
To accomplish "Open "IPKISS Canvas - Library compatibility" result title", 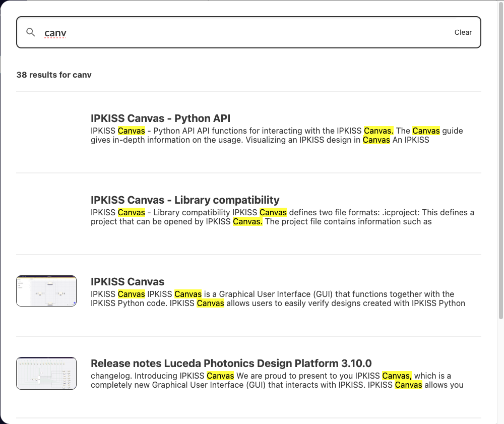I will coord(184,200).
